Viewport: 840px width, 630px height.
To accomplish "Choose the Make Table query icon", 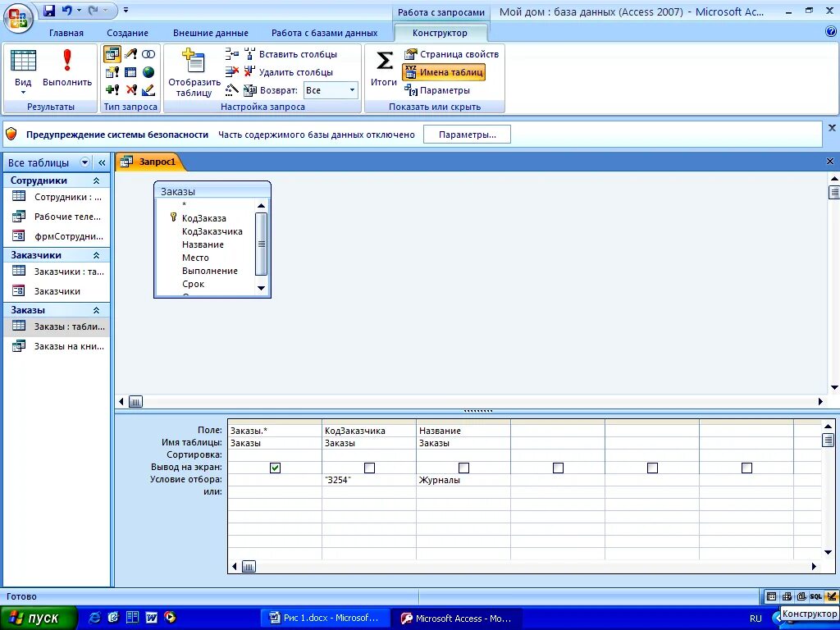I will pos(112,72).
